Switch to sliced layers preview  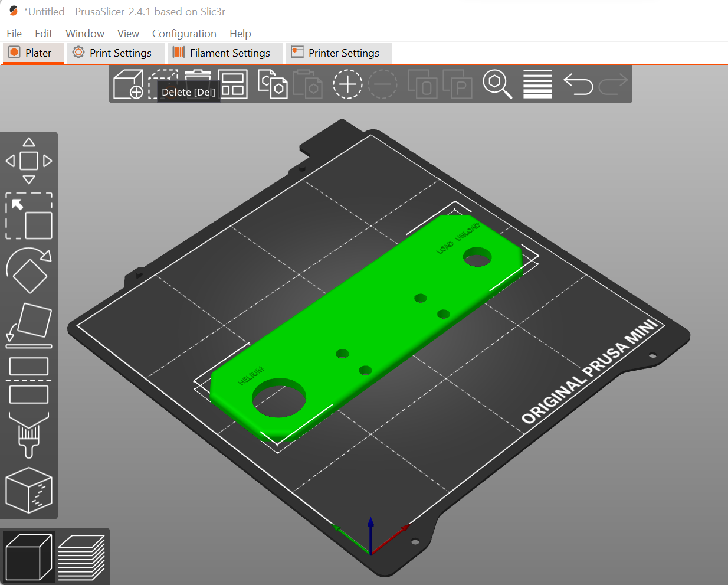(81, 557)
